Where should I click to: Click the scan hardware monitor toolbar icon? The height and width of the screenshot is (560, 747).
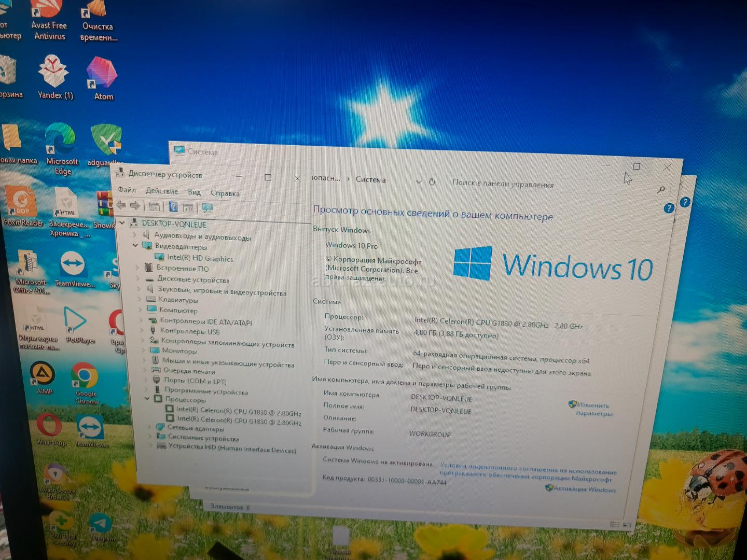(207, 208)
